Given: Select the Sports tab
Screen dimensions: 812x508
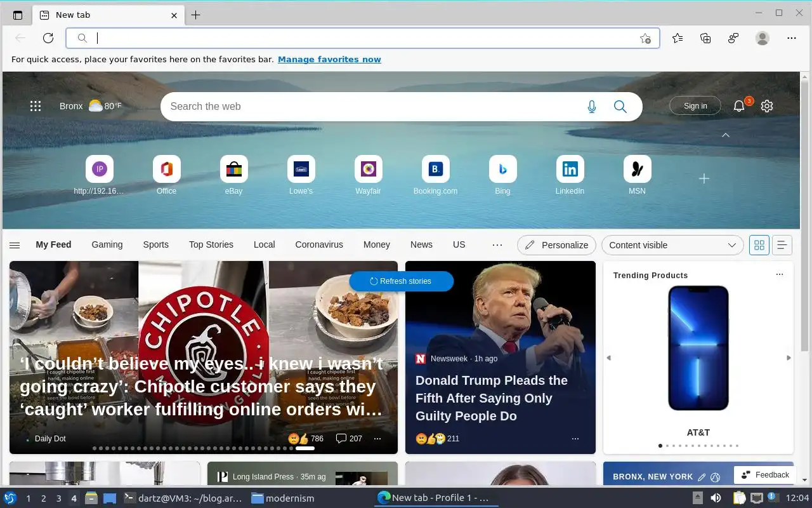Looking at the screenshot, I should click(x=156, y=244).
